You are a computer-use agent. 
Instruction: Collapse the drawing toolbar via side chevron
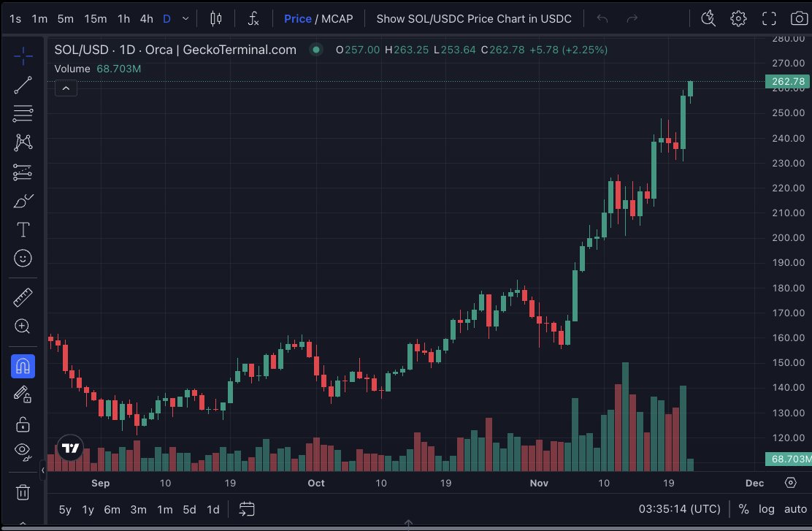point(43,470)
